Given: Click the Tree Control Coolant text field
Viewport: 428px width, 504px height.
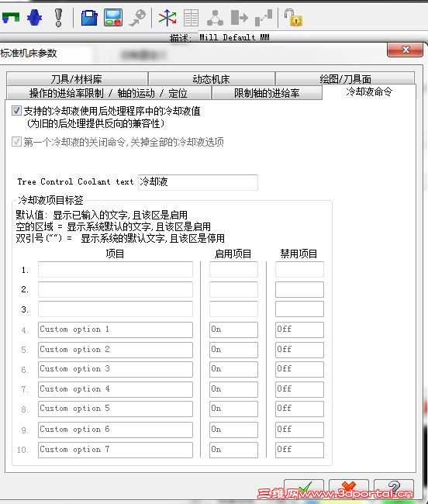Looking at the screenshot, I should pyautogui.click(x=198, y=182).
